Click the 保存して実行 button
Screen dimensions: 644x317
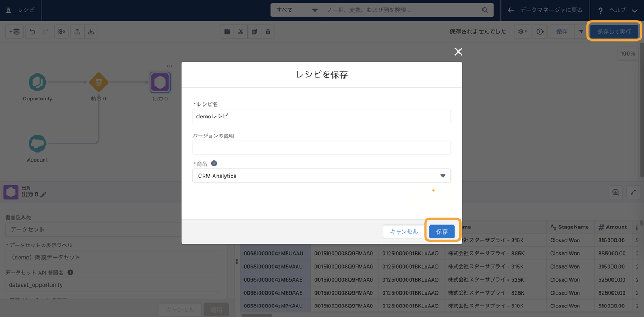click(x=614, y=31)
